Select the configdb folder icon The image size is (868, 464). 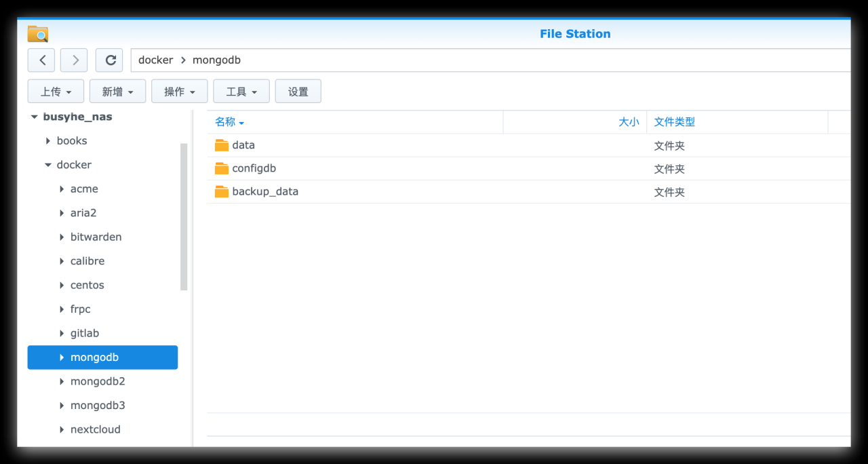222,168
